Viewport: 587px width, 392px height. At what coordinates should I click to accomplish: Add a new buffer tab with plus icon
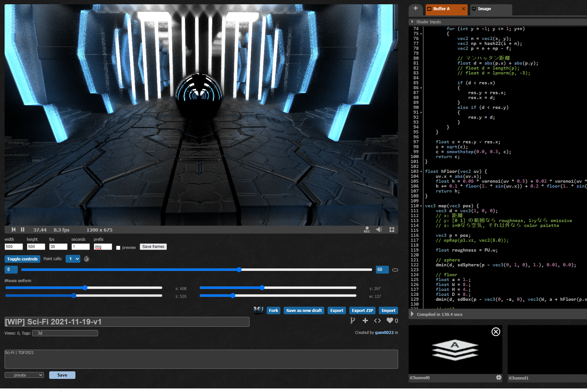(415, 9)
